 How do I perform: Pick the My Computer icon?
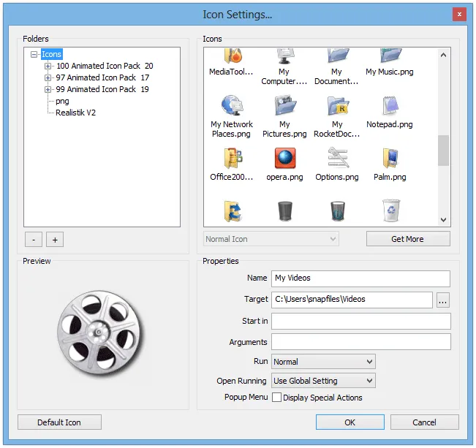pos(284,57)
